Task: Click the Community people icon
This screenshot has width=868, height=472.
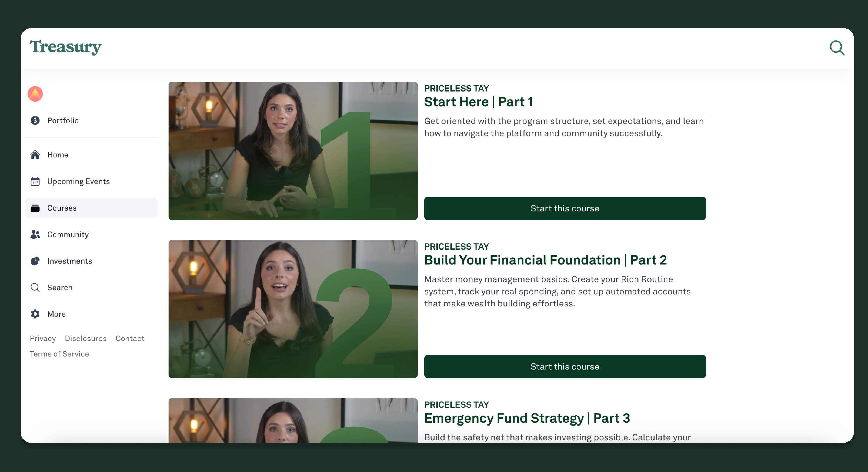Action: pos(35,234)
